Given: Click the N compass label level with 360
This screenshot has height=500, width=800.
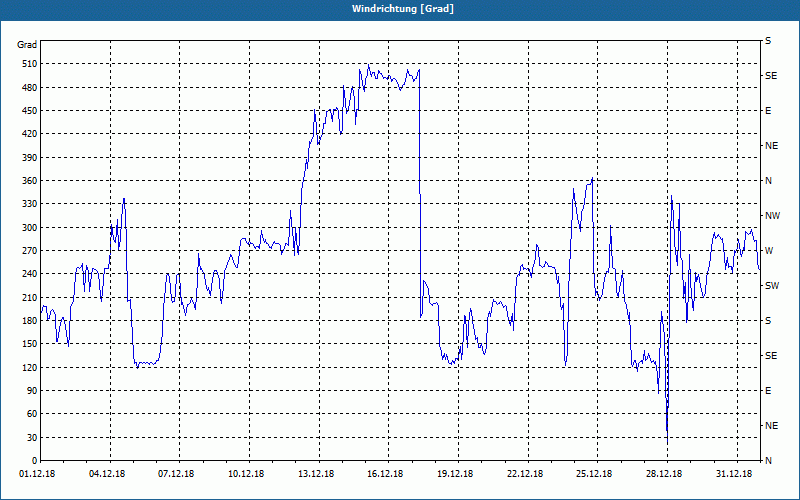Looking at the screenshot, I should (769, 181).
